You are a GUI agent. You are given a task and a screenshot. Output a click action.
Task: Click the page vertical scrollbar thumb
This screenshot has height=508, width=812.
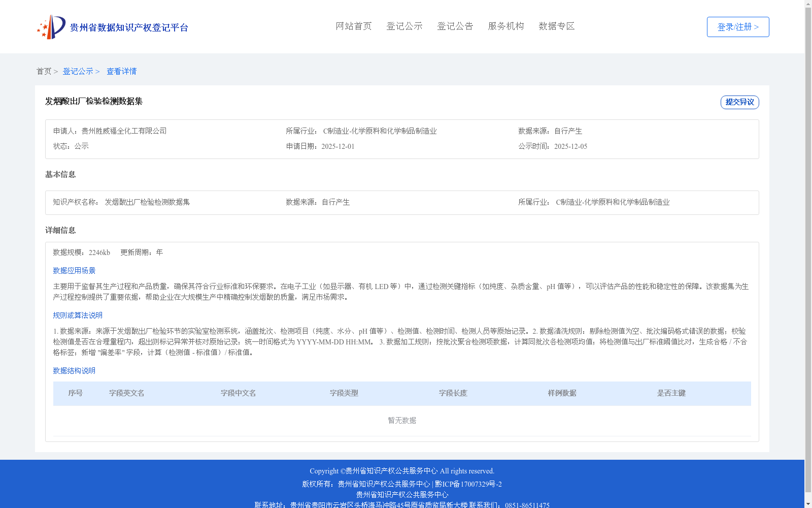pos(808,249)
